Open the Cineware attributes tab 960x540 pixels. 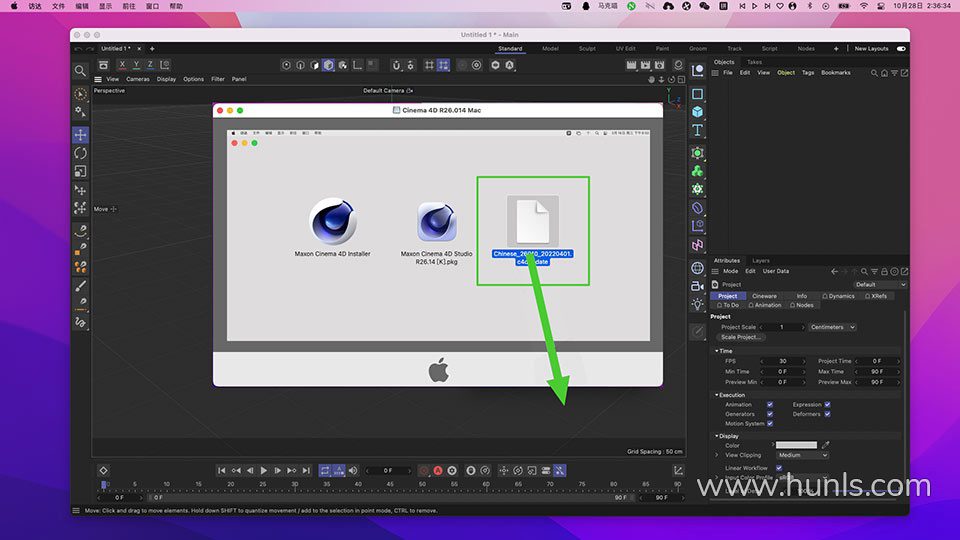tap(764, 296)
